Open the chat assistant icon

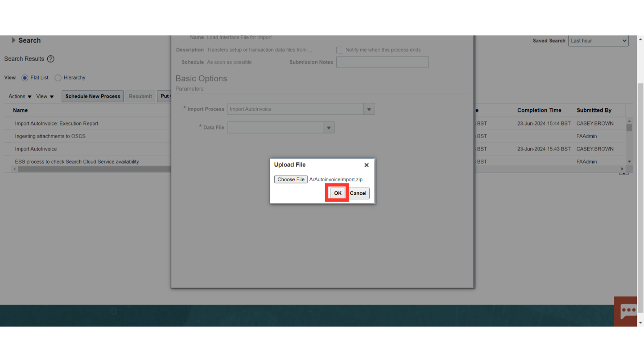click(628, 311)
